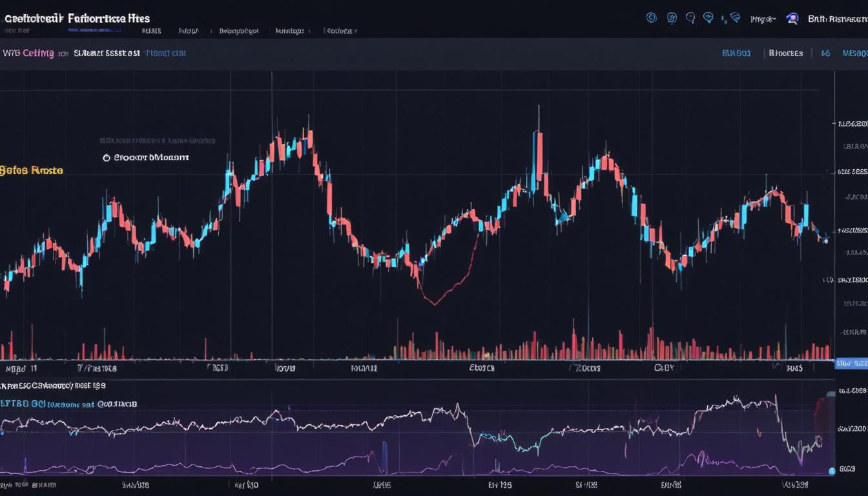Enable the Safes Rate overlay label

click(x=32, y=170)
